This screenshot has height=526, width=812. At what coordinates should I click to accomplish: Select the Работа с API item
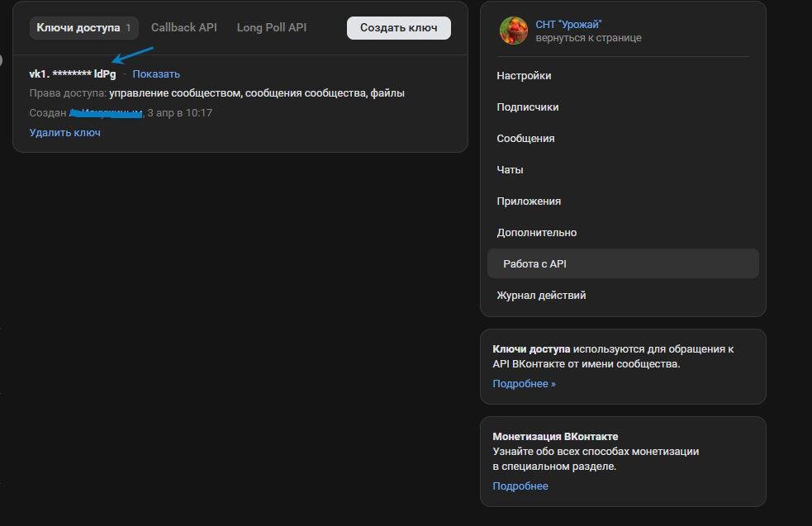[x=534, y=264]
